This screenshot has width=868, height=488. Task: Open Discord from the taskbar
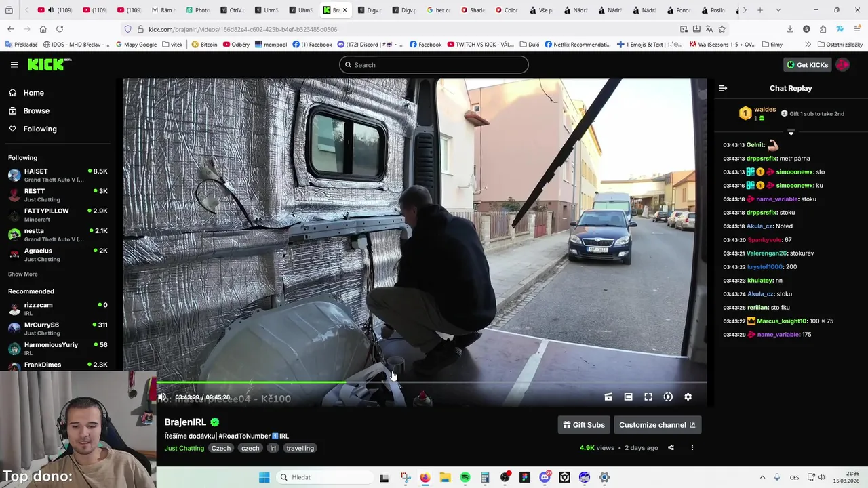point(545,477)
